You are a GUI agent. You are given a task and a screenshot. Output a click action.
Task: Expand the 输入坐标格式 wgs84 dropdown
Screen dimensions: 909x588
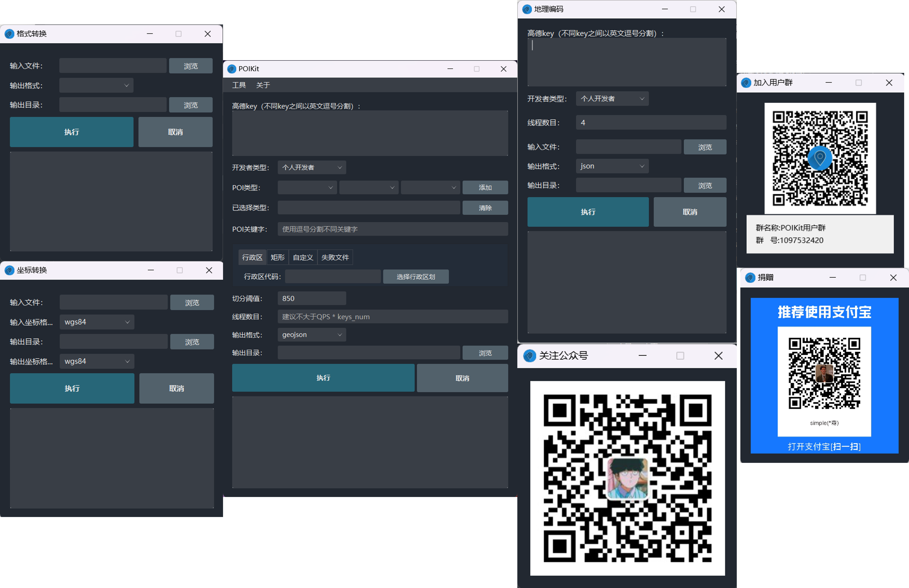tap(97, 322)
